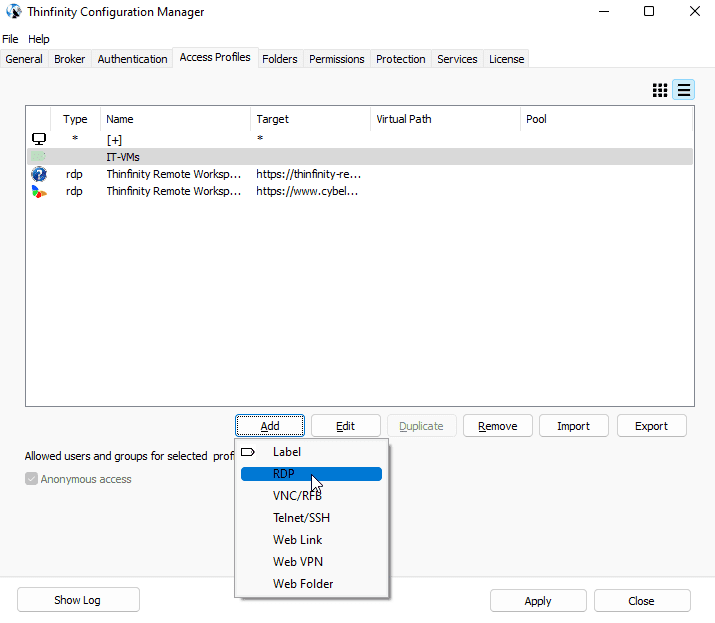The width and height of the screenshot is (715, 623).
Task: Select the Access Profiles tab
Action: tap(215, 57)
